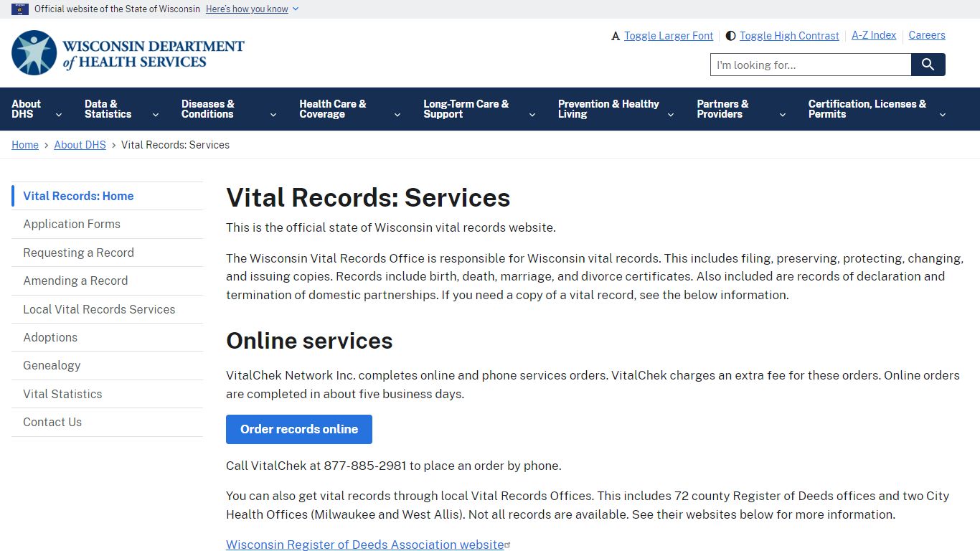This screenshot has width=980, height=551.
Task: Open Wisconsin Register of Deeds Association website
Action: point(365,545)
